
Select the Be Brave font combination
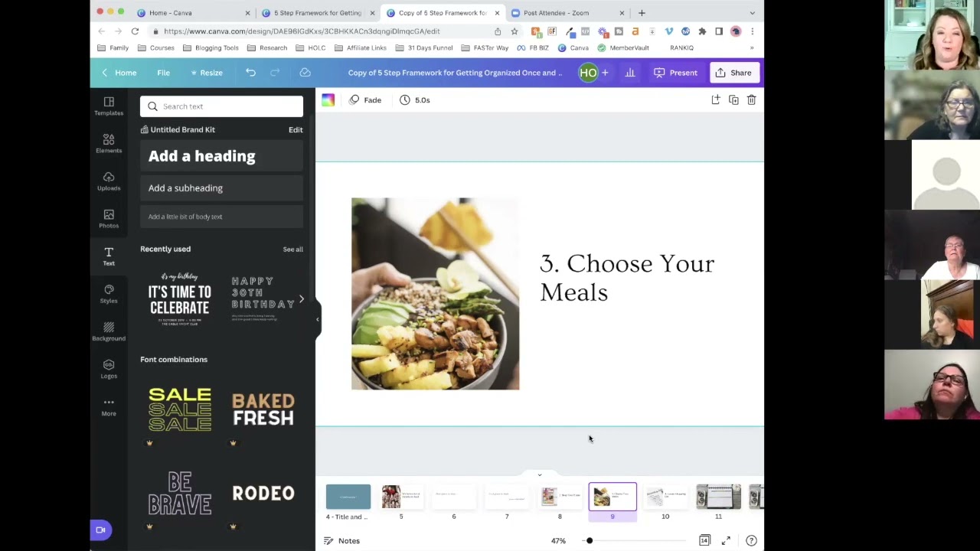click(x=180, y=494)
